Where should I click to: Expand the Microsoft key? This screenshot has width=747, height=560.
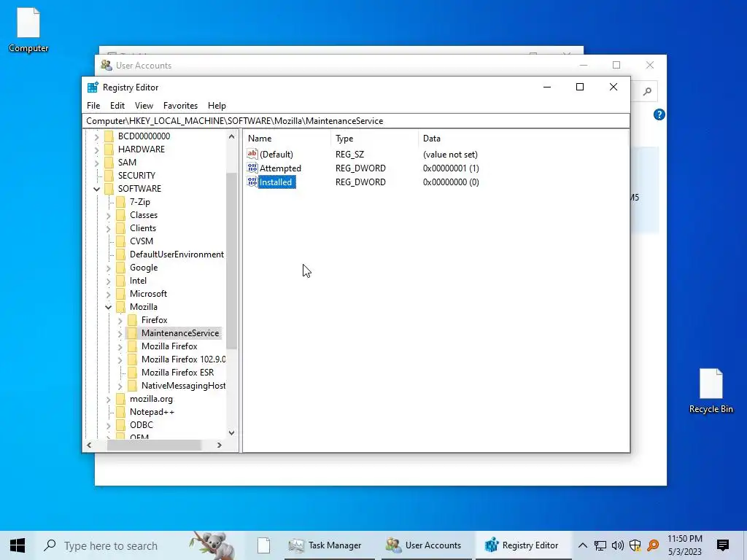pyautogui.click(x=108, y=295)
